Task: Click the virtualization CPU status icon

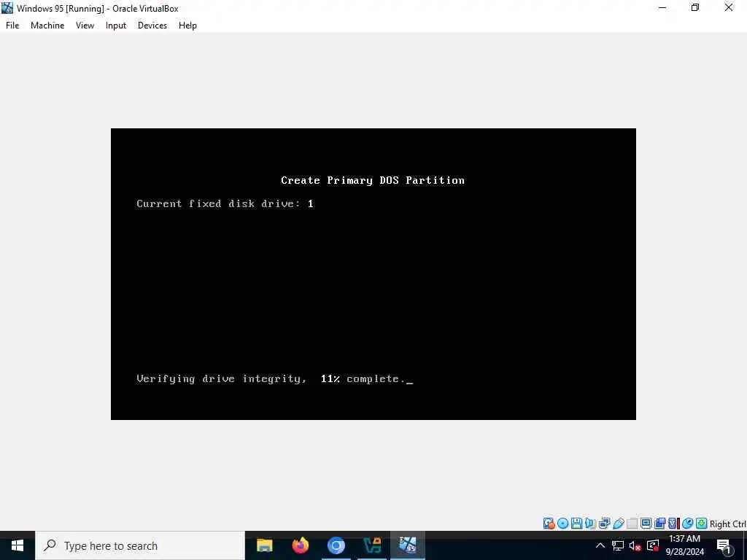Action: tap(673, 524)
